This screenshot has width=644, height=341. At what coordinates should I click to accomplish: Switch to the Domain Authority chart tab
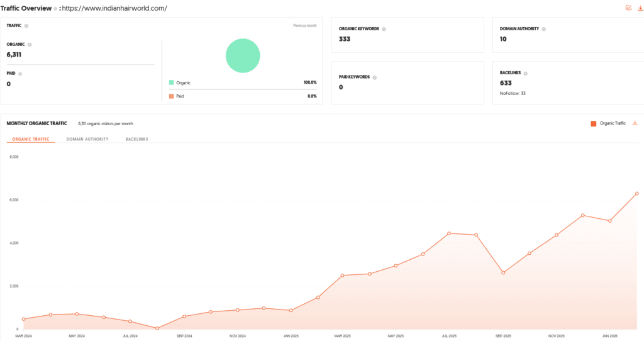87,139
